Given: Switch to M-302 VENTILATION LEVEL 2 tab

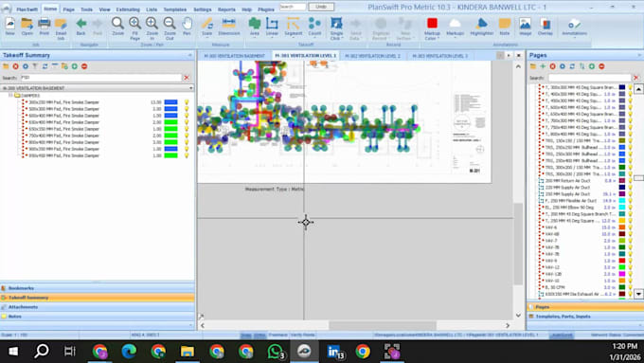Looking at the screenshot, I should point(372,56).
